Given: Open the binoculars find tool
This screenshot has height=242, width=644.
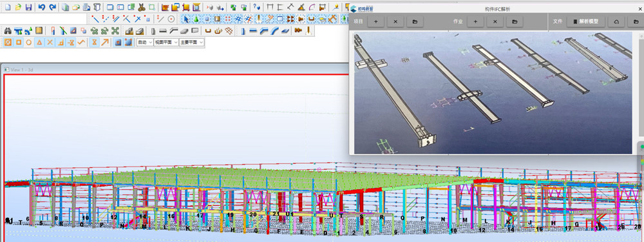Looking at the screenshot, I should point(7,30).
